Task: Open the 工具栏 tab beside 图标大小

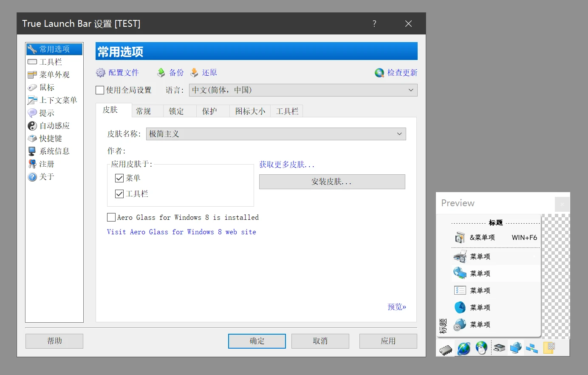Action: (287, 111)
